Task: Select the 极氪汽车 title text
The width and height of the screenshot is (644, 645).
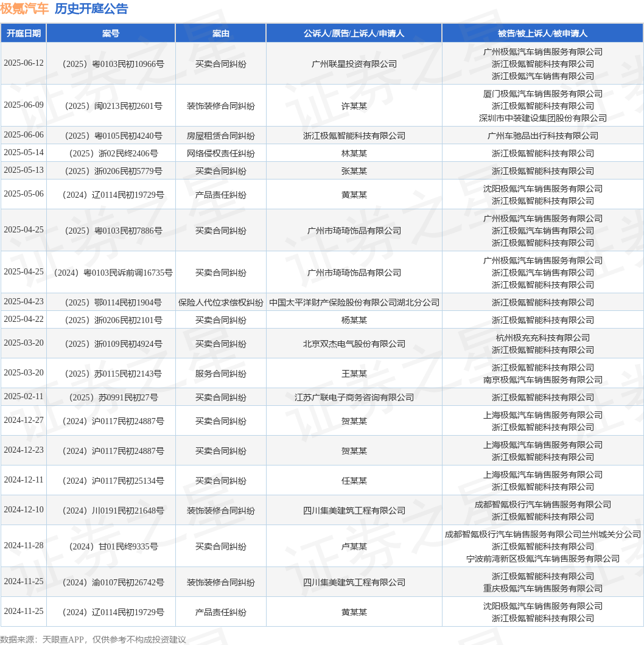Action: click(x=24, y=9)
